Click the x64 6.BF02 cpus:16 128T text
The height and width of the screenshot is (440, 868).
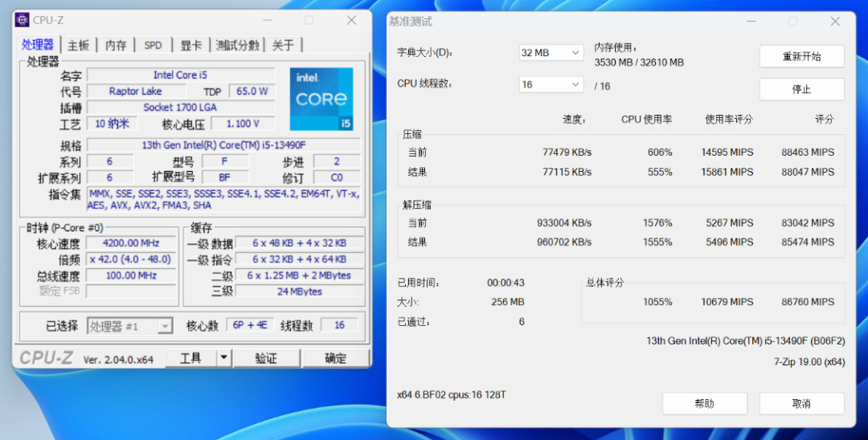(452, 395)
